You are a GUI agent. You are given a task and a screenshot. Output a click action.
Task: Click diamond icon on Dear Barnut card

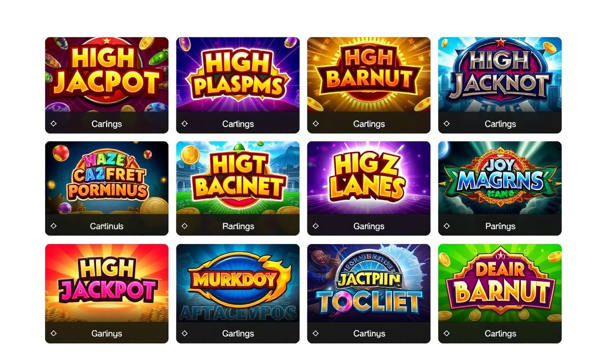pyautogui.click(x=446, y=334)
